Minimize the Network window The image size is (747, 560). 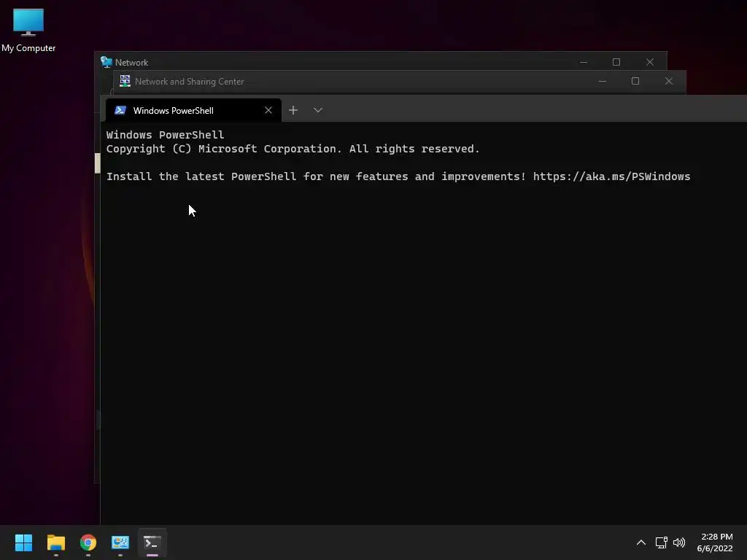tap(584, 63)
